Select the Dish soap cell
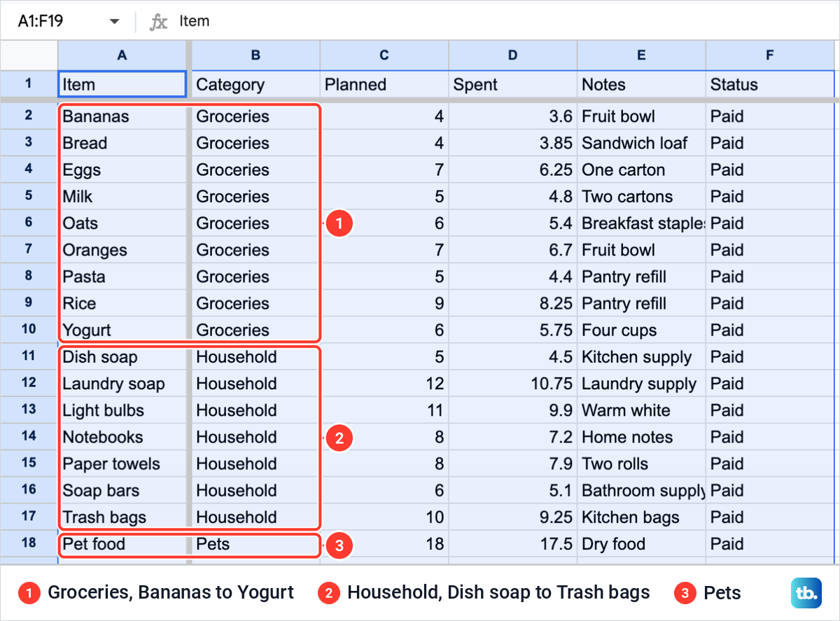Viewport: 840px width, 621px height. [x=122, y=357]
